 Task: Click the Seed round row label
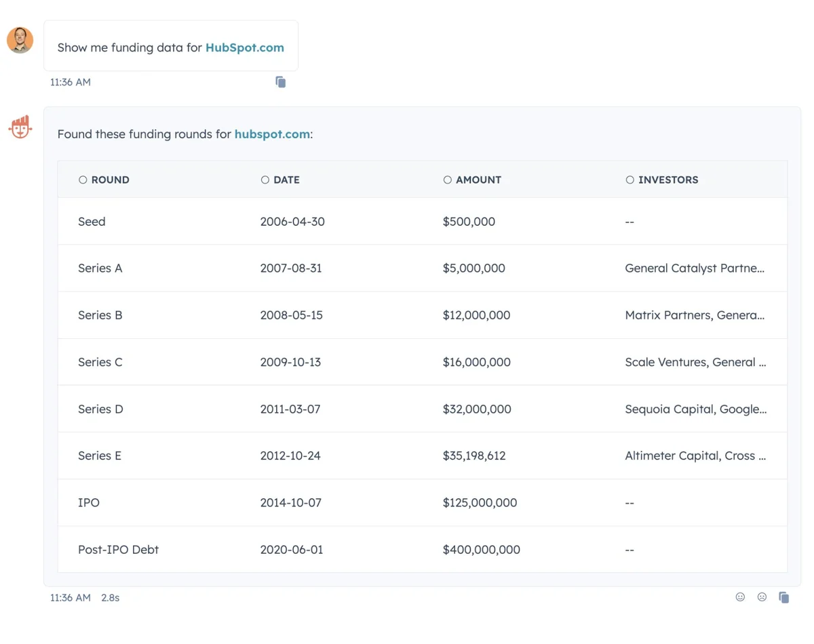[x=92, y=222]
